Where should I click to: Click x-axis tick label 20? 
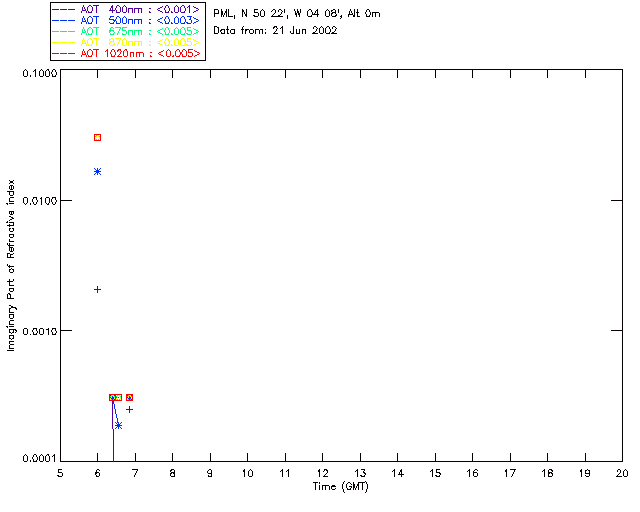coord(622,473)
